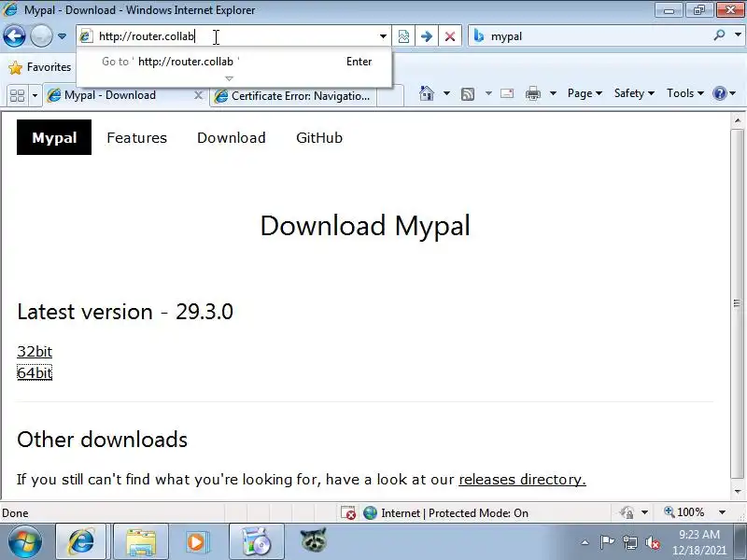The width and height of the screenshot is (747, 560).
Task: Click the Read Mail envelope icon
Action: (507, 93)
